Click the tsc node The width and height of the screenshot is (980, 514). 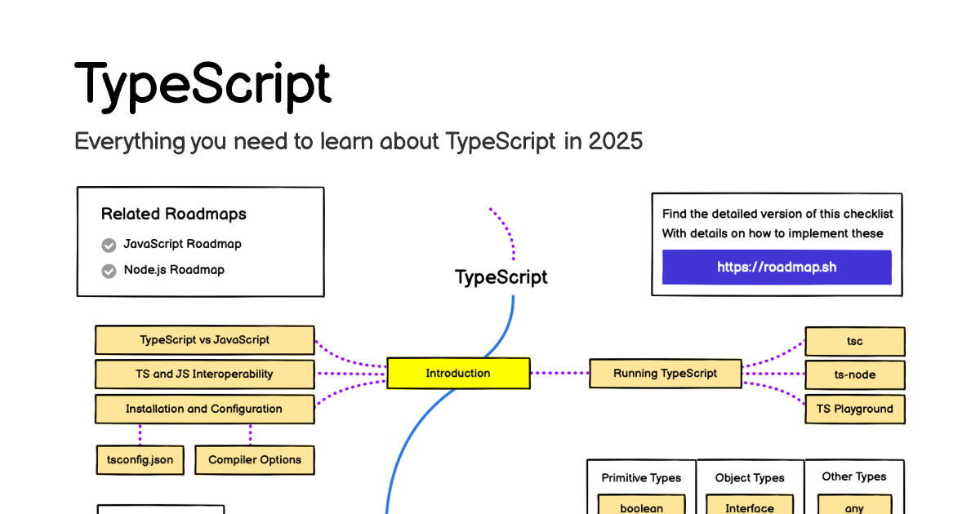(854, 341)
